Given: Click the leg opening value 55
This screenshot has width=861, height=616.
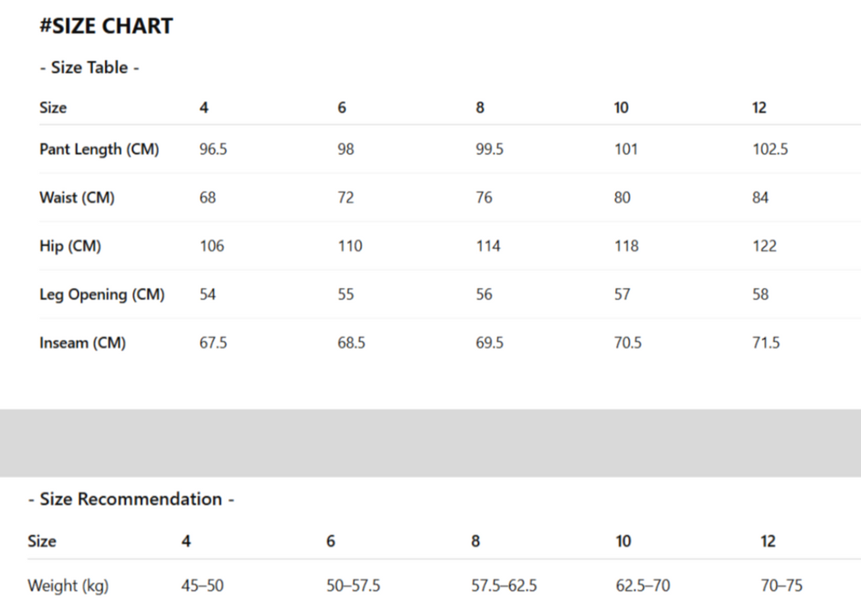Looking at the screenshot, I should pos(346,294).
